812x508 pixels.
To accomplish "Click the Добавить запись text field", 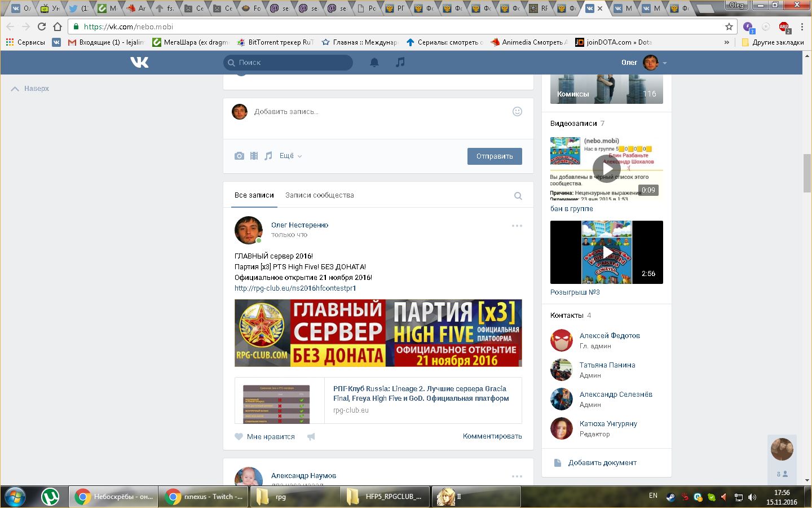I will pos(378,112).
